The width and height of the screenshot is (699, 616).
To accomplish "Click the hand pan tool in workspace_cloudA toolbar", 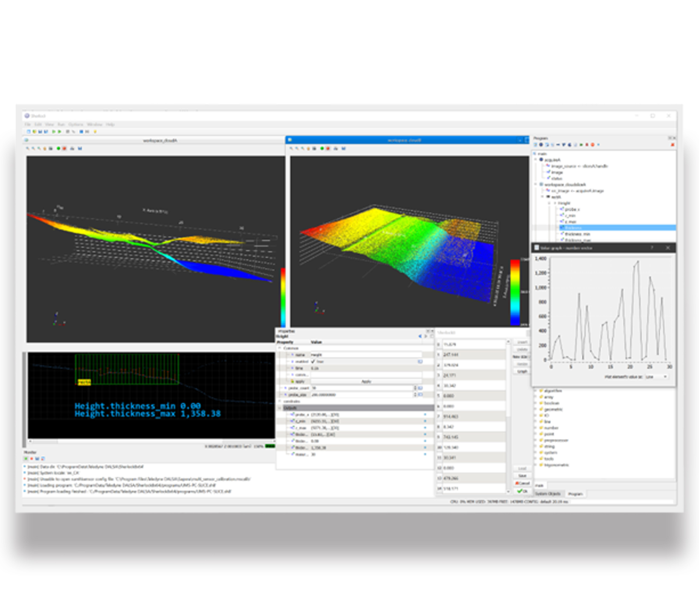I will tap(44, 148).
